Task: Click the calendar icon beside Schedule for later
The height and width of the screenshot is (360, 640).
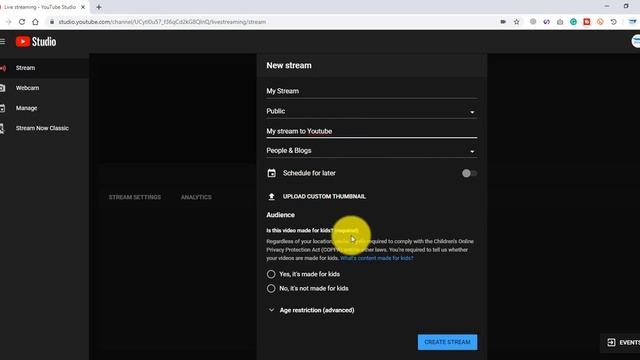Action: tap(271, 173)
